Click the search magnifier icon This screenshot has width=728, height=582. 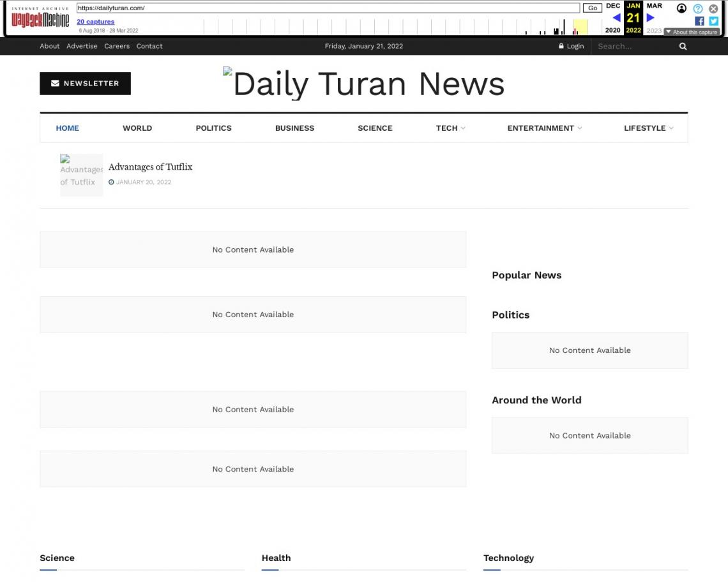(x=683, y=46)
